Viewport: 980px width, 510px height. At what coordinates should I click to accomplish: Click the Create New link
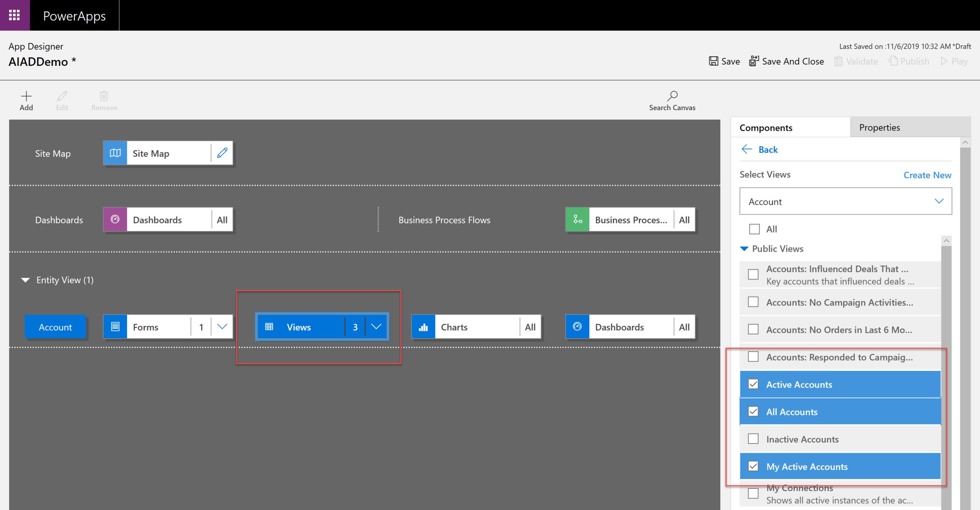[927, 175]
